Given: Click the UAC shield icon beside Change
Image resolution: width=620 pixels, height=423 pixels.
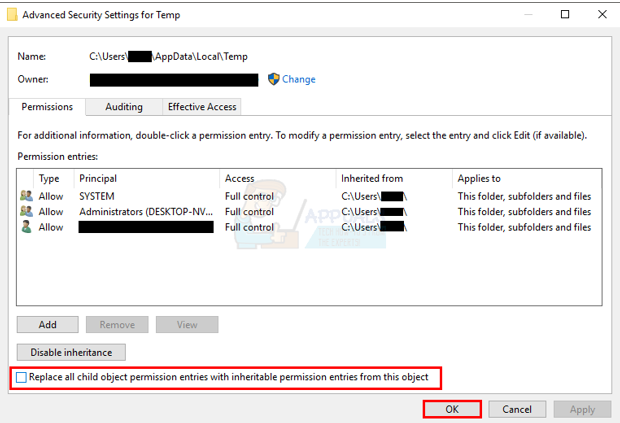Looking at the screenshot, I should coord(273,79).
